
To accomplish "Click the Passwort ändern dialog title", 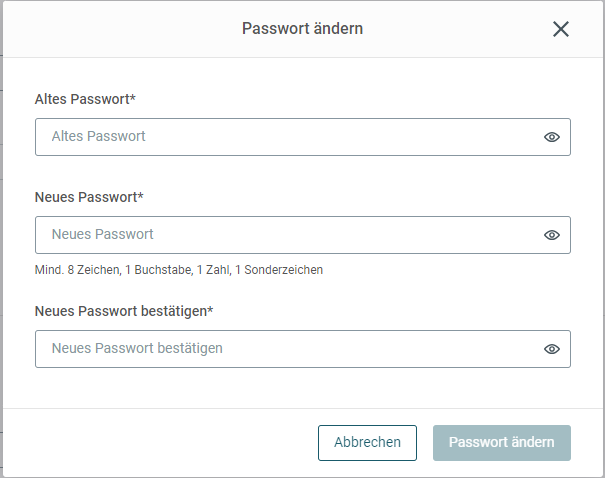I will point(302,29).
